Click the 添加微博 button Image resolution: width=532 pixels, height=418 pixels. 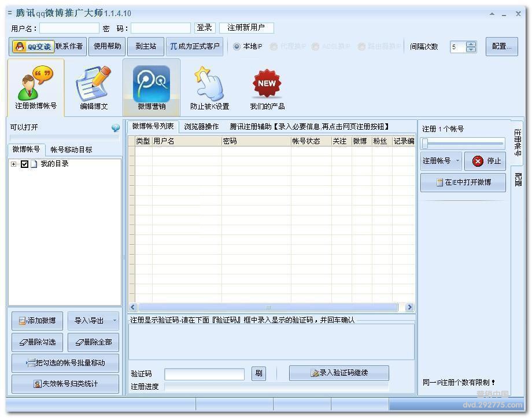tap(38, 321)
